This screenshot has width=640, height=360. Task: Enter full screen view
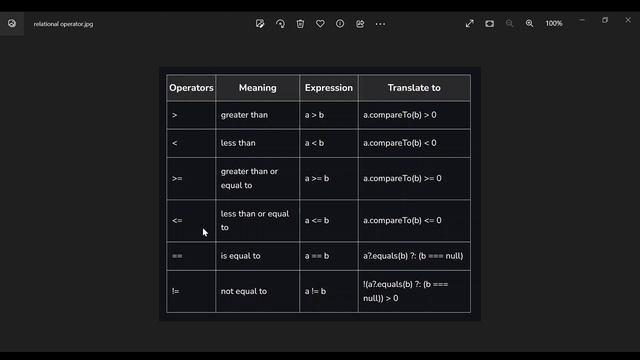tap(470, 24)
